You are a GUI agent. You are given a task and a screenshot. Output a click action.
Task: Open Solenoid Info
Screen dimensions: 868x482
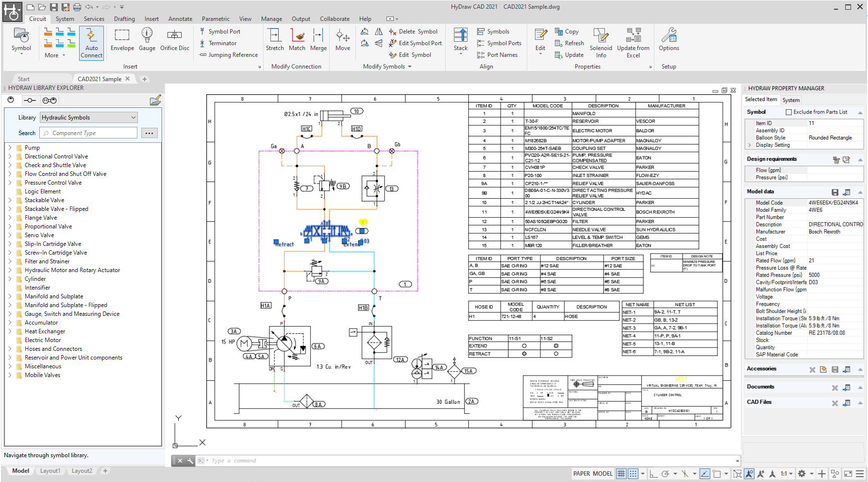point(601,43)
